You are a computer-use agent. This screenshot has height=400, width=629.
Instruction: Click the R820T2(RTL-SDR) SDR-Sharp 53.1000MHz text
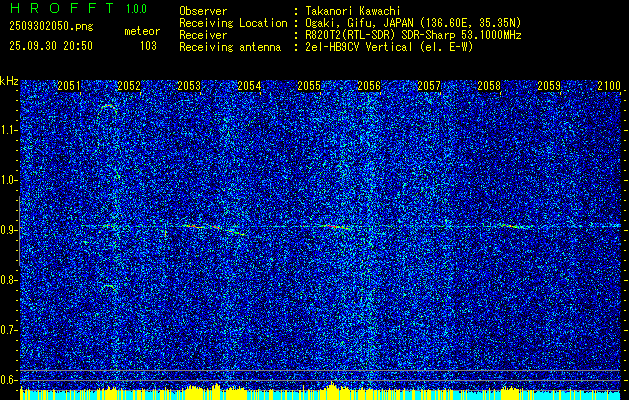coord(413,35)
